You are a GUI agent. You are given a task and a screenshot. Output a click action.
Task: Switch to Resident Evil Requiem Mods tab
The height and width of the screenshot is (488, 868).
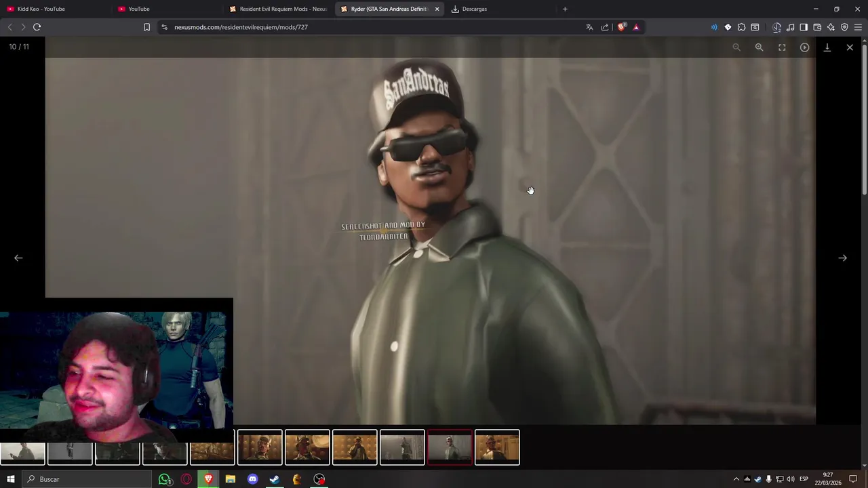[278, 9]
